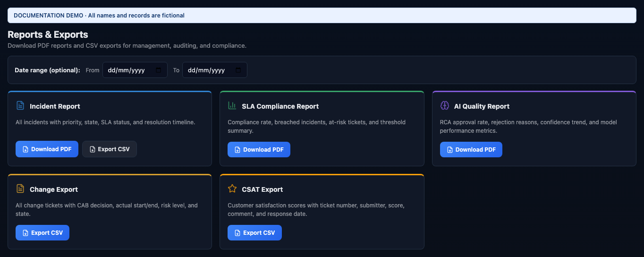Download the AI Quality Report PDF
The width and height of the screenshot is (644, 257).
[471, 149]
